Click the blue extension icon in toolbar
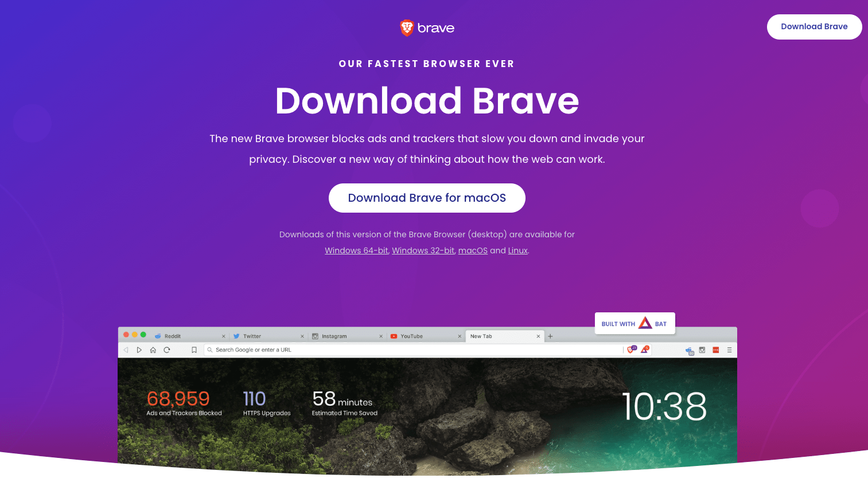The width and height of the screenshot is (868, 478). click(x=690, y=350)
